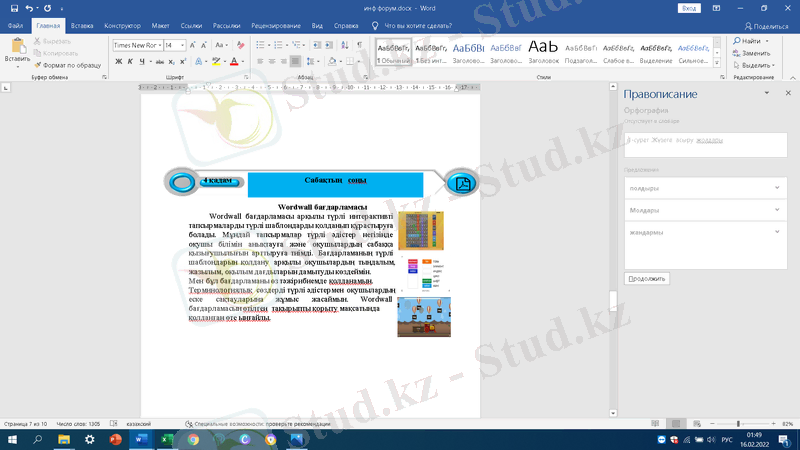Image resolution: width=800 pixels, height=450 pixels.
Task: Open Change Case (Aa) dropdown
Action: coord(221,45)
